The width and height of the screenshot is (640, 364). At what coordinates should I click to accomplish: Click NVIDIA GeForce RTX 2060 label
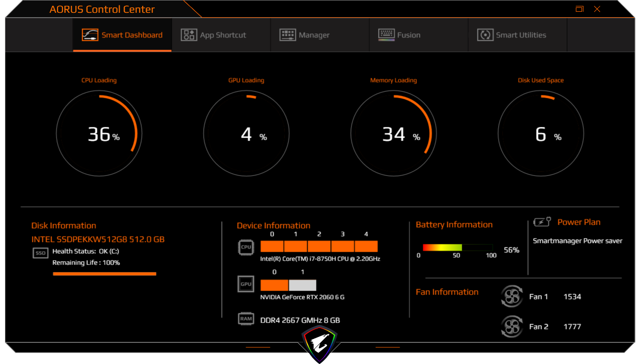click(x=302, y=297)
